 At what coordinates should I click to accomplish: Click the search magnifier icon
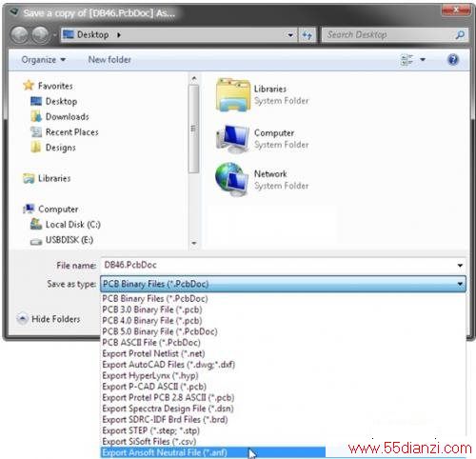click(460, 34)
